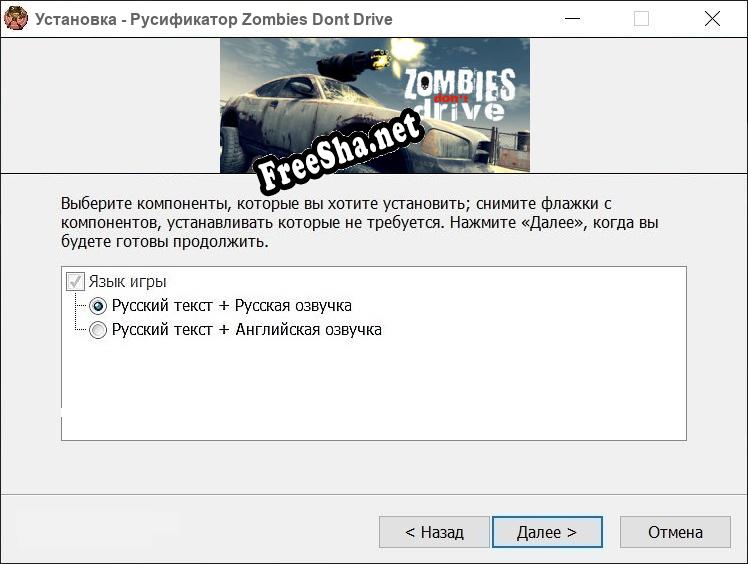
Task: Click the Русский текст + Английская озвучка label text
Action: click(x=246, y=330)
